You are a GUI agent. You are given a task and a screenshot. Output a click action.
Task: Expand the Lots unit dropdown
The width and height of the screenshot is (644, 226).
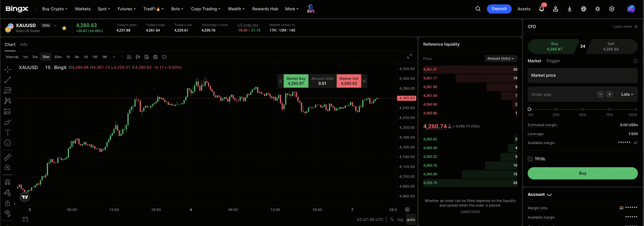(627, 94)
